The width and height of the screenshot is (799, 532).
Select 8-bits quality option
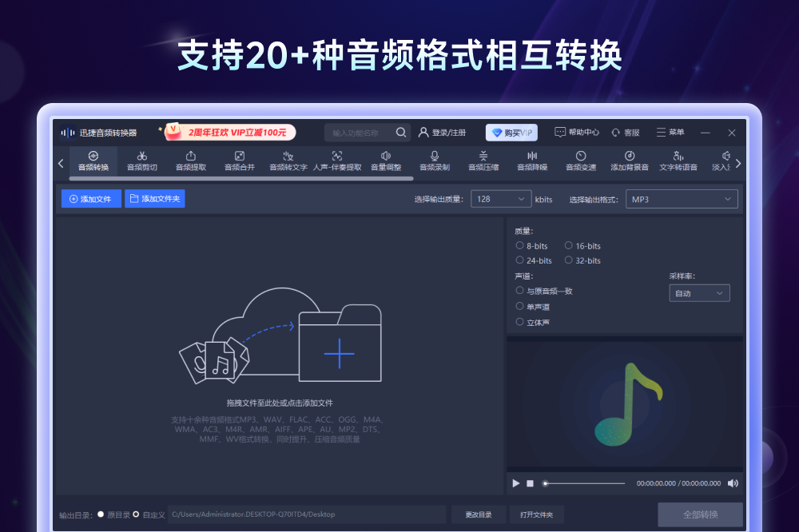click(531, 245)
